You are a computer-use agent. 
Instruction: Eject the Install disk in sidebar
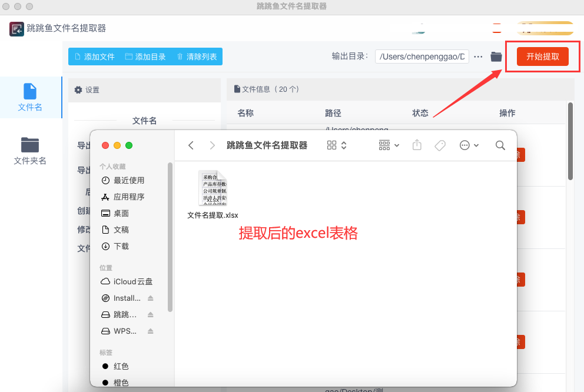[x=150, y=298]
